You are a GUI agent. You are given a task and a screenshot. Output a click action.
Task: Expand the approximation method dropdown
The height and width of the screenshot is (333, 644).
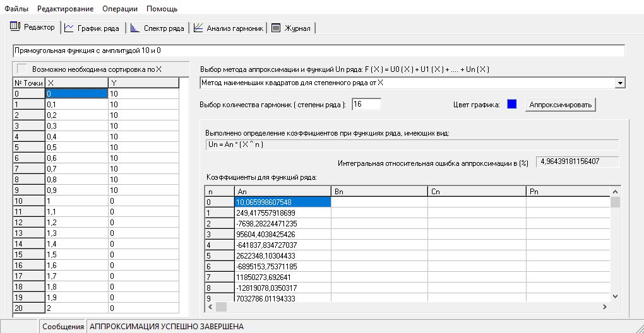[620, 83]
